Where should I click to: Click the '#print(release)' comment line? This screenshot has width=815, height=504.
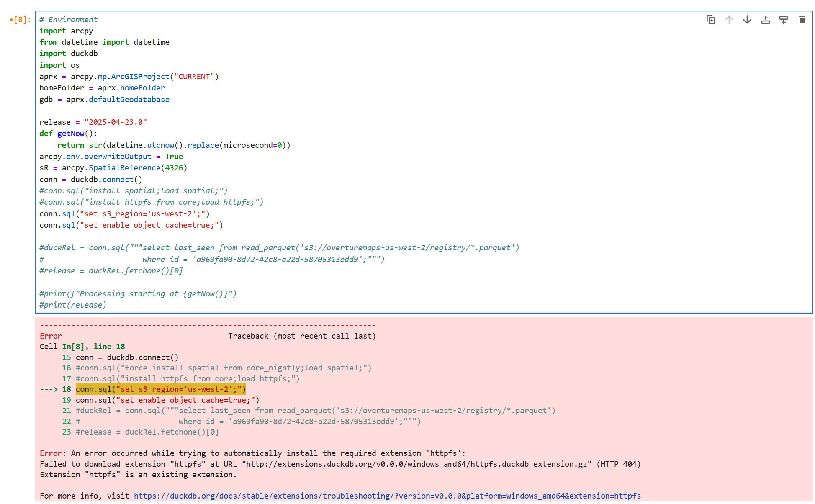[x=73, y=305]
